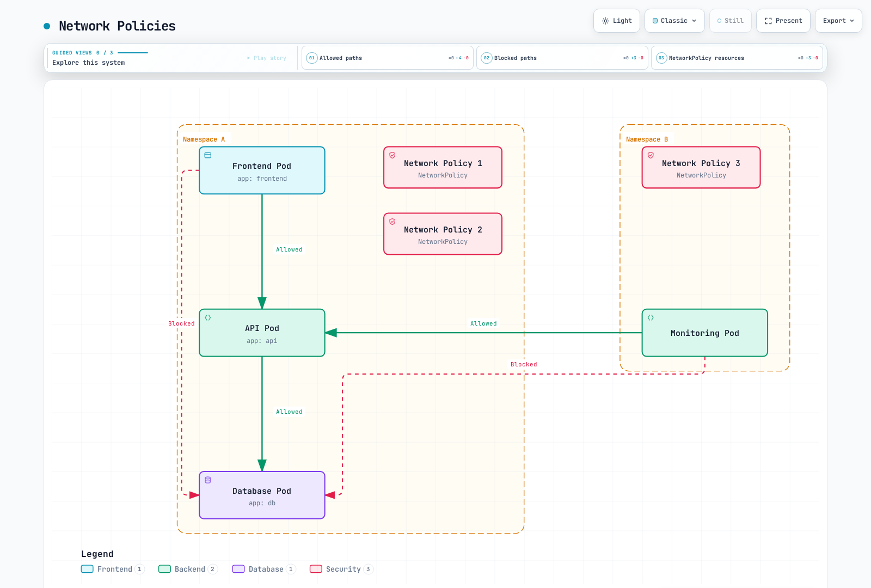Click the window icon on Frontend Pod

click(208, 155)
